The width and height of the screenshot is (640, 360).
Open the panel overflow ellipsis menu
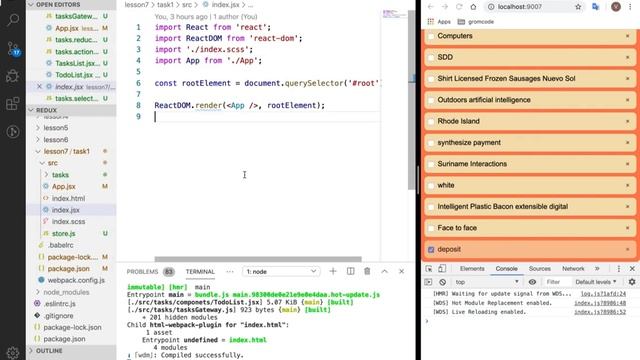click(x=230, y=271)
